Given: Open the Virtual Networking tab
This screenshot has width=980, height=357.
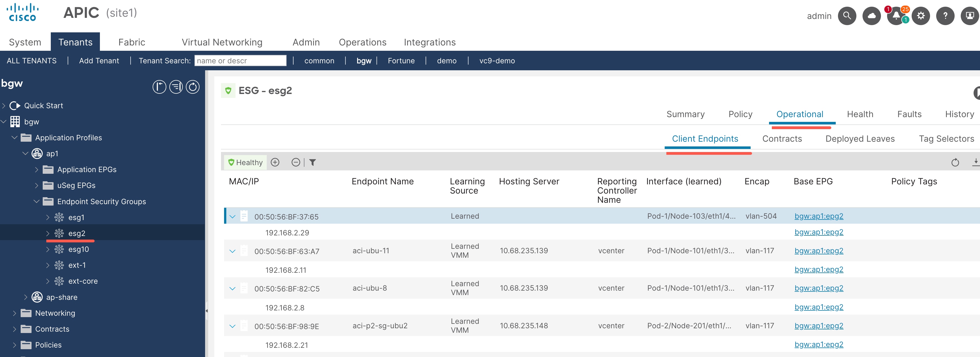Looking at the screenshot, I should coord(222,42).
